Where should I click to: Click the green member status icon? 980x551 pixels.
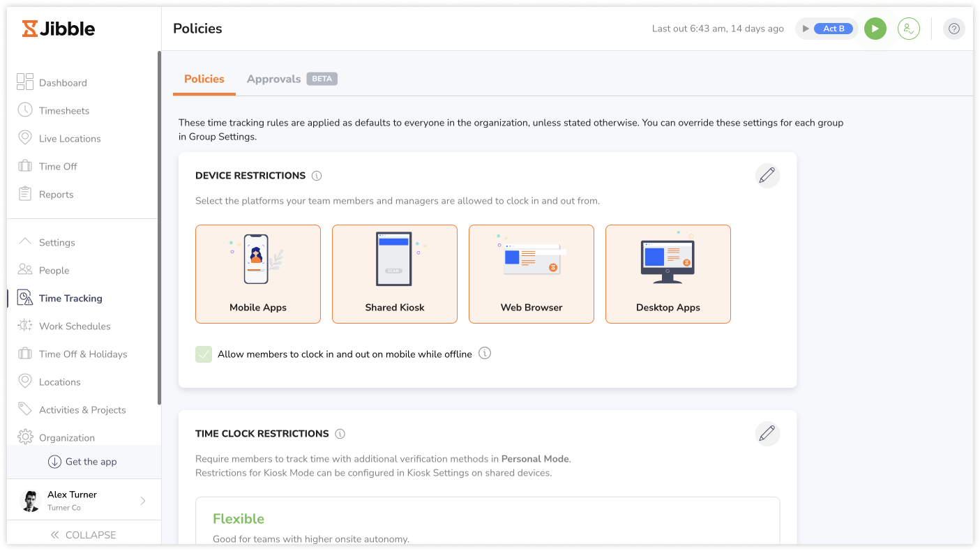(x=908, y=29)
